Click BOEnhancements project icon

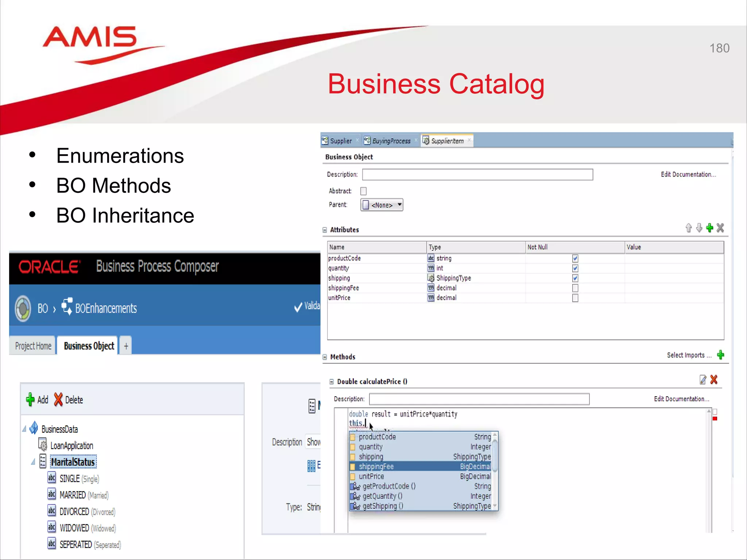pyautogui.click(x=67, y=306)
